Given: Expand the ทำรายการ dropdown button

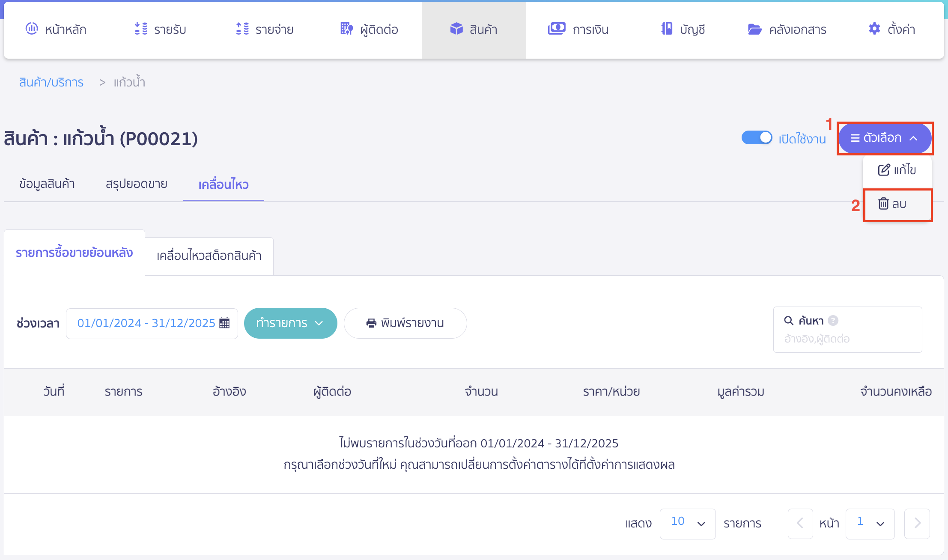Looking at the screenshot, I should tap(290, 323).
